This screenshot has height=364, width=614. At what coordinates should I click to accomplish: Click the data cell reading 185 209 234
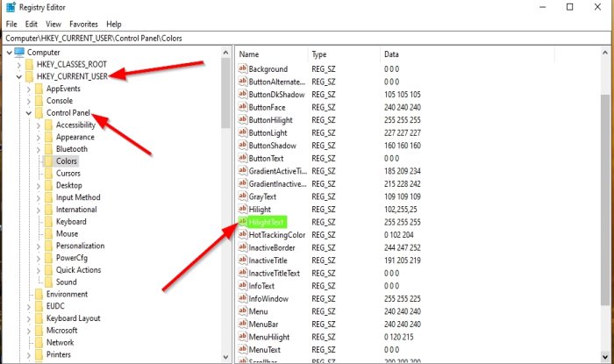tap(402, 171)
